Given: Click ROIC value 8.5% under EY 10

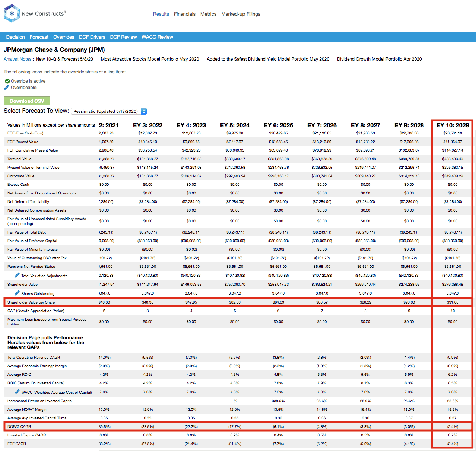Looking at the screenshot, I should point(453,383).
